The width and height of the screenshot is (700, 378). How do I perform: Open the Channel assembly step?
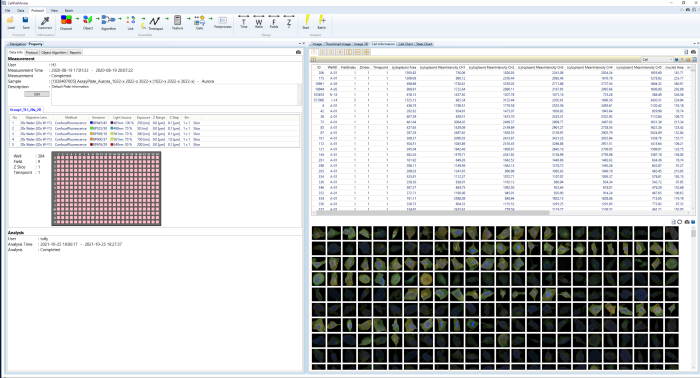point(66,21)
